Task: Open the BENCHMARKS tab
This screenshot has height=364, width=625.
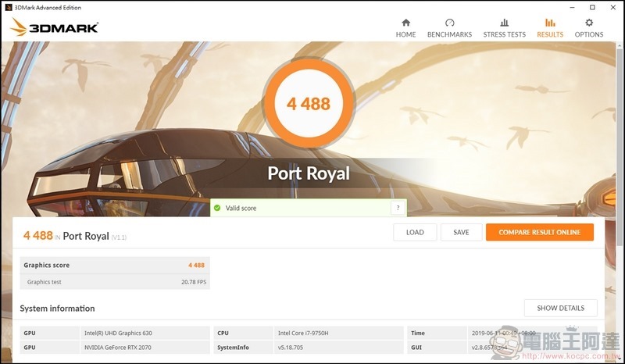Action: (x=449, y=28)
